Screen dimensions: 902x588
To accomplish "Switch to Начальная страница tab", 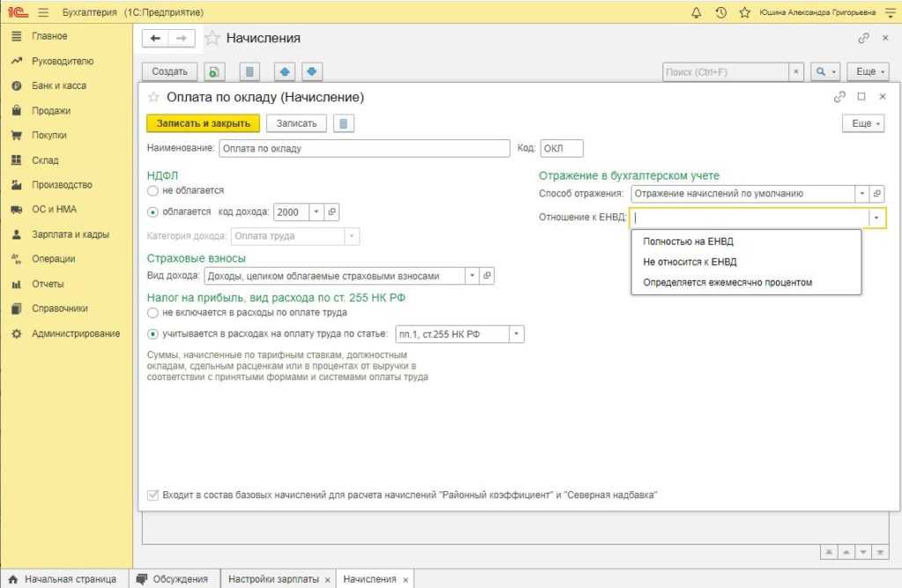I will [63, 579].
